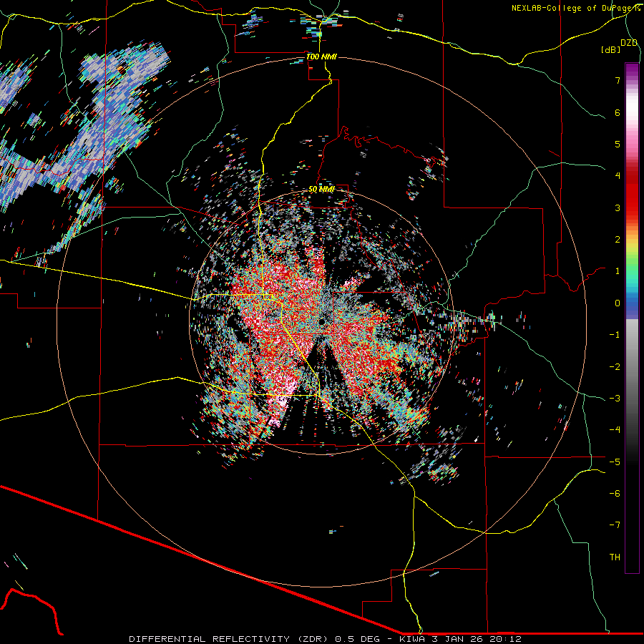Click the Differential Reflectivity title caption
Screen dimensions: 644x644
[326, 639]
